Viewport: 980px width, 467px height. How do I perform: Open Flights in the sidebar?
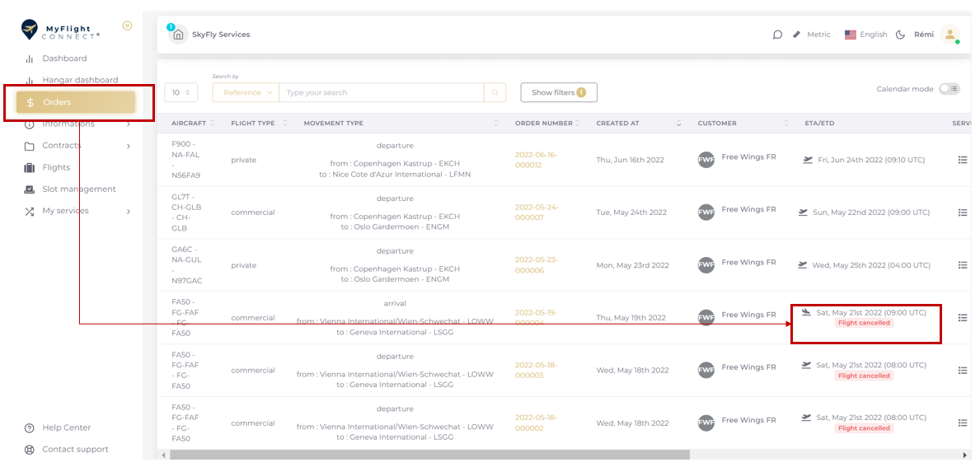[56, 167]
